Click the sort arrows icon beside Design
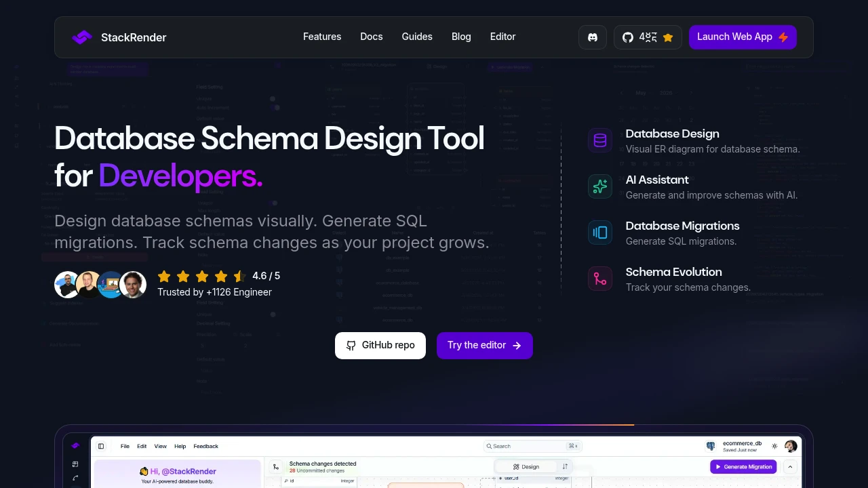Image resolution: width=868 pixels, height=488 pixels. pos(565,466)
